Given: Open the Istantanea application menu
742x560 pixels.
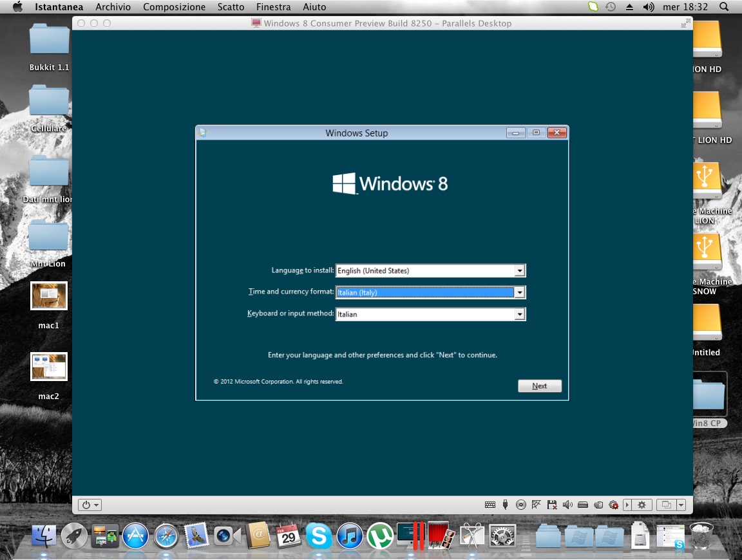Looking at the screenshot, I should pyautogui.click(x=59, y=6).
